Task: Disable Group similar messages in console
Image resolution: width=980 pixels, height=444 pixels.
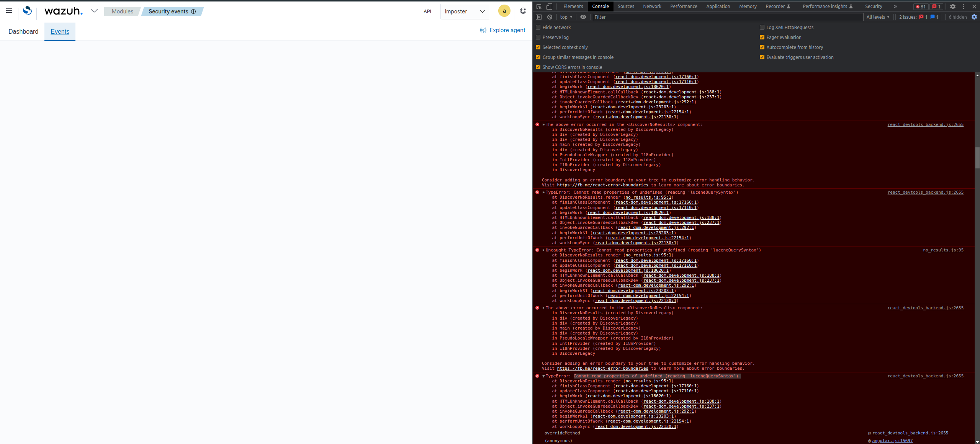Action: tap(538, 57)
